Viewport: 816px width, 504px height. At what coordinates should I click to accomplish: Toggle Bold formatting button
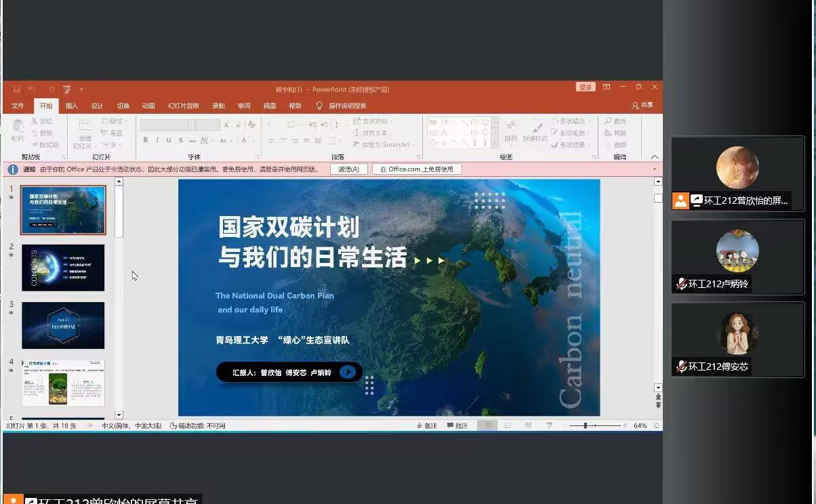(x=145, y=140)
